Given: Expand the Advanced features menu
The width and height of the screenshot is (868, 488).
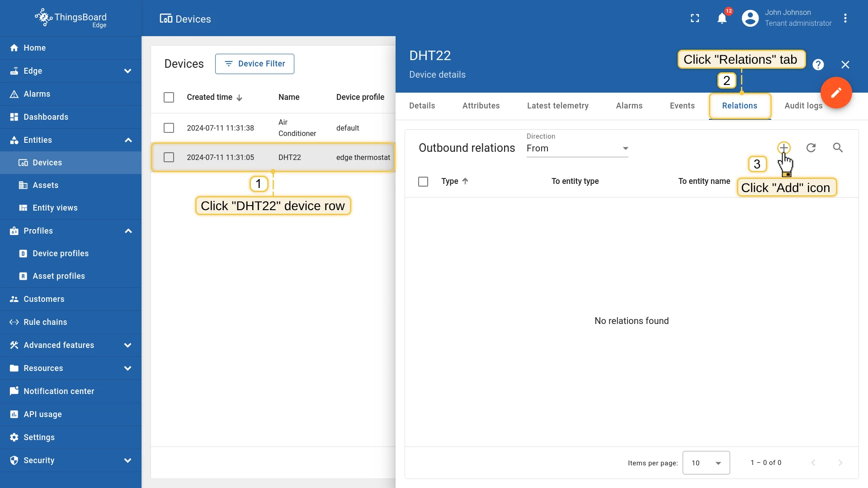Looking at the screenshot, I should pyautogui.click(x=71, y=345).
